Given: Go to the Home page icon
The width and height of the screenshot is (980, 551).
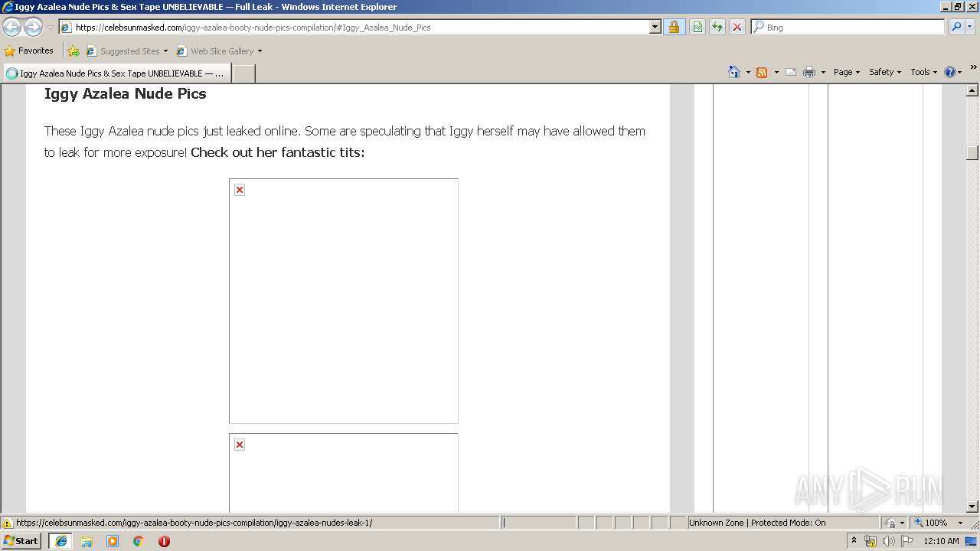Looking at the screenshot, I should click(x=734, y=72).
